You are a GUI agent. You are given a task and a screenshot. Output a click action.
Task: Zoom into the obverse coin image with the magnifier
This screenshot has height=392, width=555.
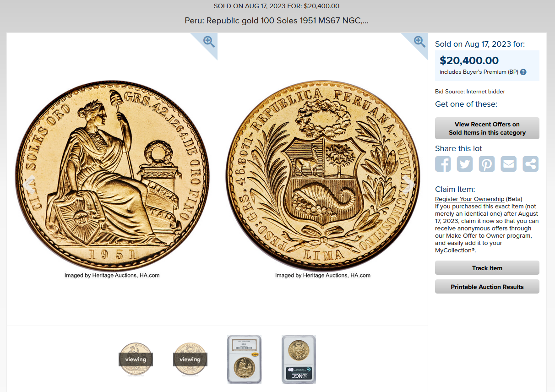click(x=209, y=42)
